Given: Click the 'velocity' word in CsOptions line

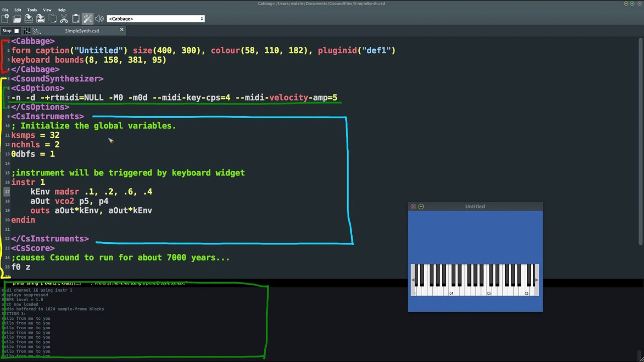Looking at the screenshot, I should pyautogui.click(x=289, y=98).
